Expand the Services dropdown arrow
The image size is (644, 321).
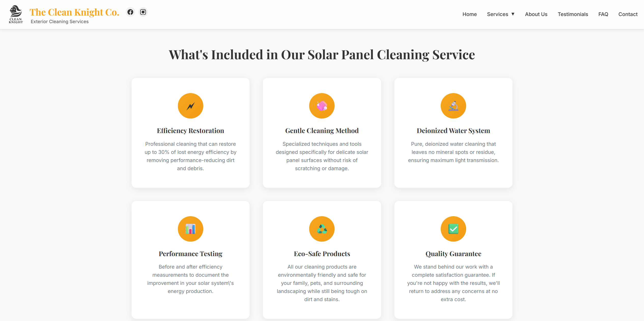[x=513, y=14]
